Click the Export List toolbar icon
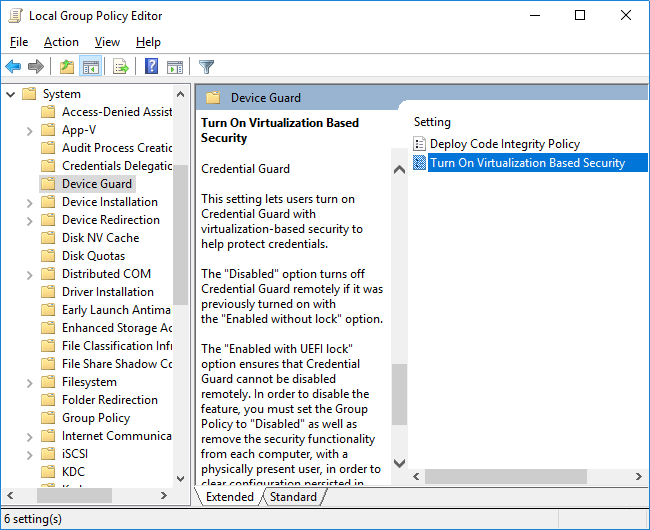 click(120, 67)
